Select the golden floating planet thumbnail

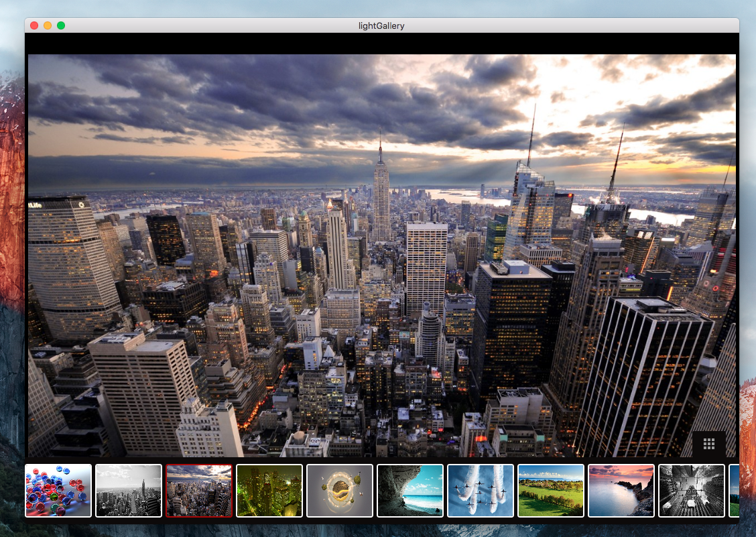(x=340, y=491)
